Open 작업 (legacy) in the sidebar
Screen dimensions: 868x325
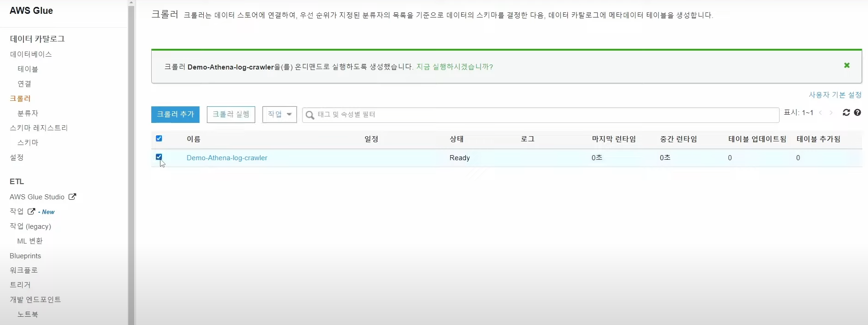[x=30, y=226]
